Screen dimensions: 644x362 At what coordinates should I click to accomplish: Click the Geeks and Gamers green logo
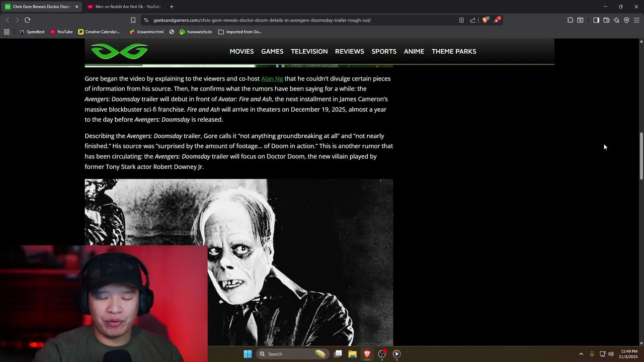(x=119, y=51)
